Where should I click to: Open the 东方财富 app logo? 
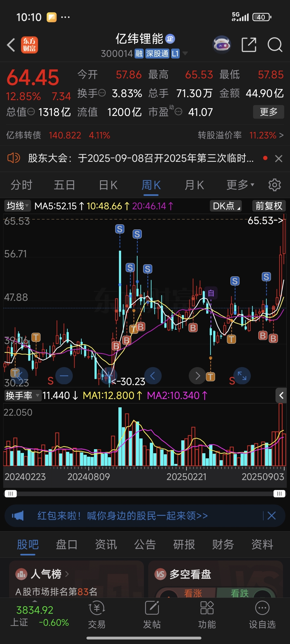pyautogui.click(x=29, y=45)
